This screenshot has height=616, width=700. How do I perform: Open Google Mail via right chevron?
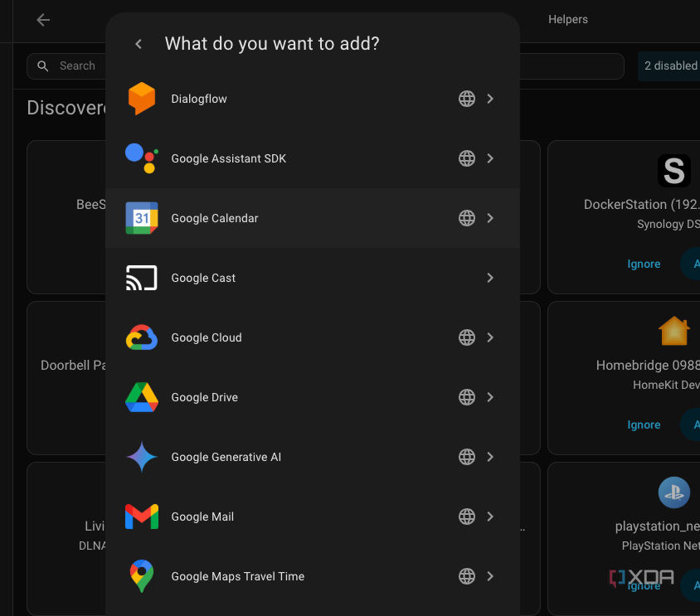pos(490,517)
